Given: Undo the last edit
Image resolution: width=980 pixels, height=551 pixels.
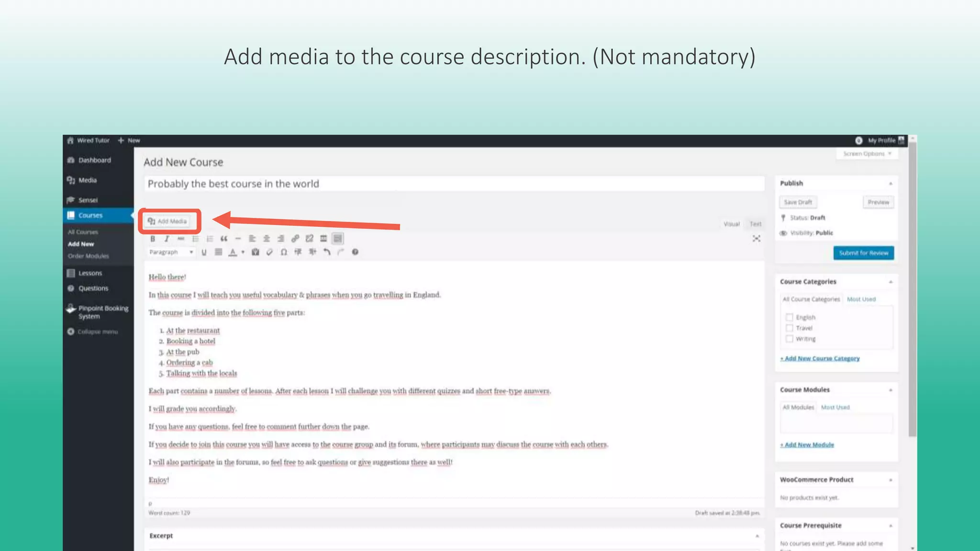Looking at the screenshot, I should (327, 252).
